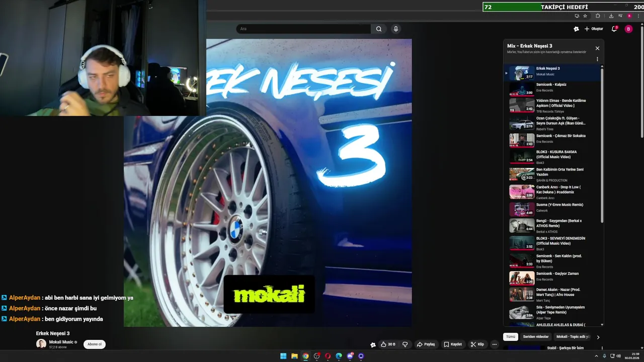Play Sıla - Sevişmeden Uyumayalım remix

click(x=552, y=312)
